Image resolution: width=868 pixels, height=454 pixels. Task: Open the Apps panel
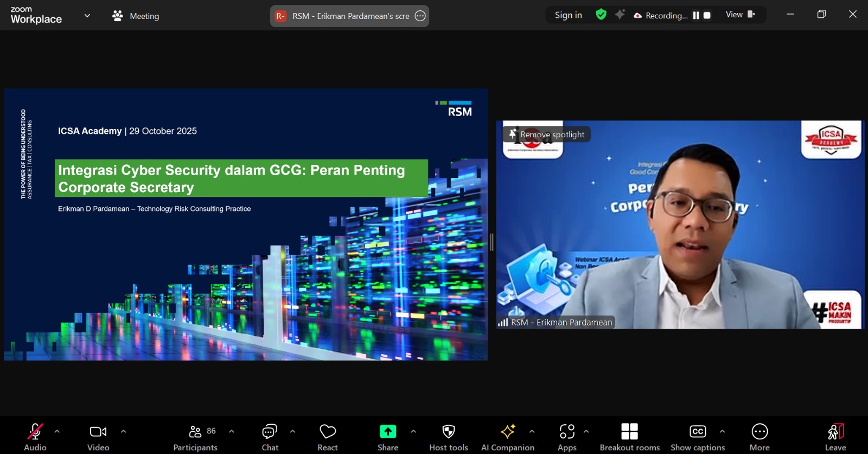click(567, 437)
